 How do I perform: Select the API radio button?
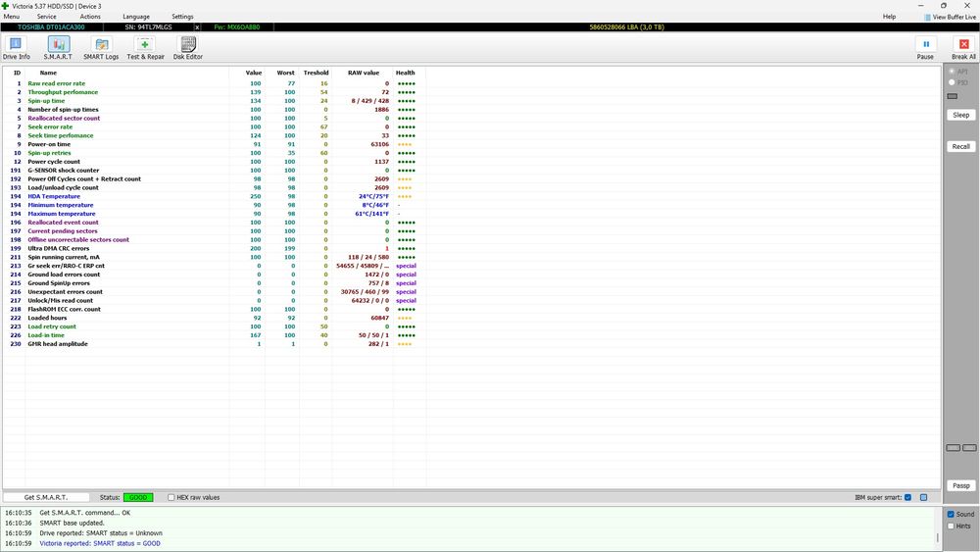coord(952,72)
